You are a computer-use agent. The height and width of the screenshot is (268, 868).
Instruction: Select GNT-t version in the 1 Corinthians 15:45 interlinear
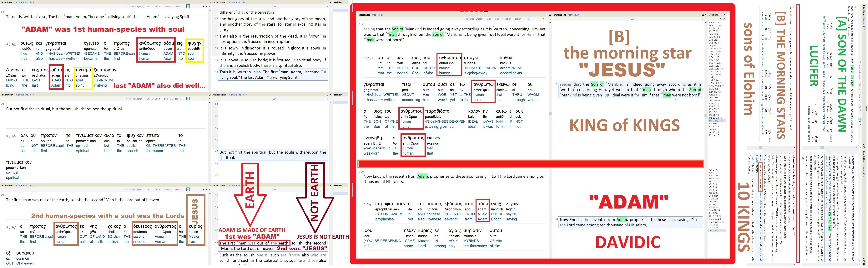click(x=157, y=6)
